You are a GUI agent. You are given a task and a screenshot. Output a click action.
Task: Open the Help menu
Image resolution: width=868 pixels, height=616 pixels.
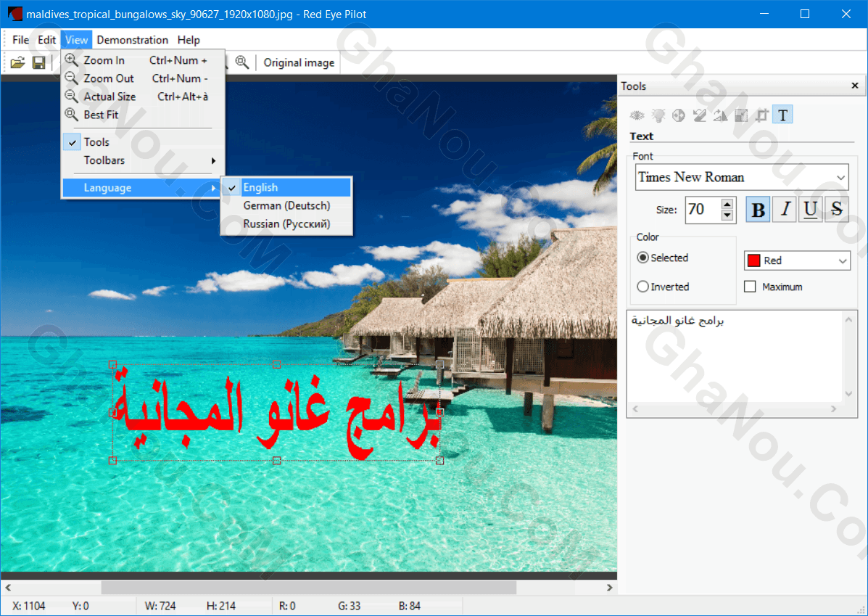[x=189, y=40]
